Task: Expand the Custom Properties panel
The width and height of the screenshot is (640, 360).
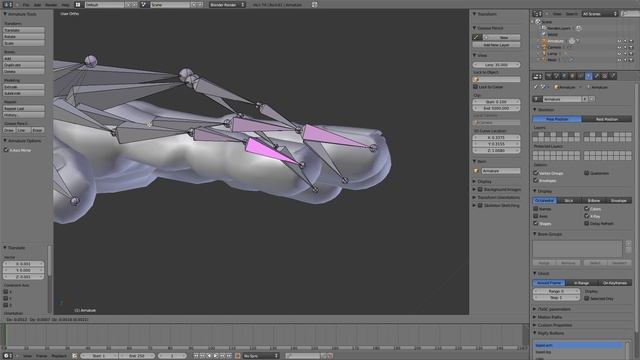Action: coord(535,325)
